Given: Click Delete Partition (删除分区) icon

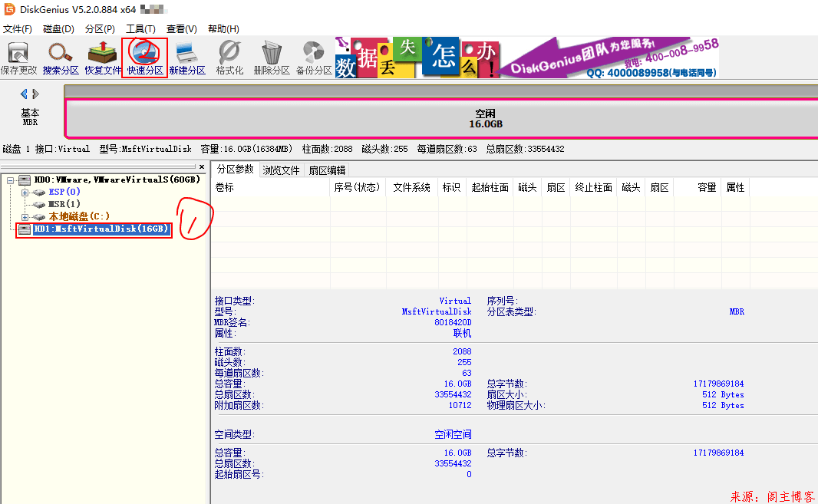Looking at the screenshot, I should click(272, 58).
